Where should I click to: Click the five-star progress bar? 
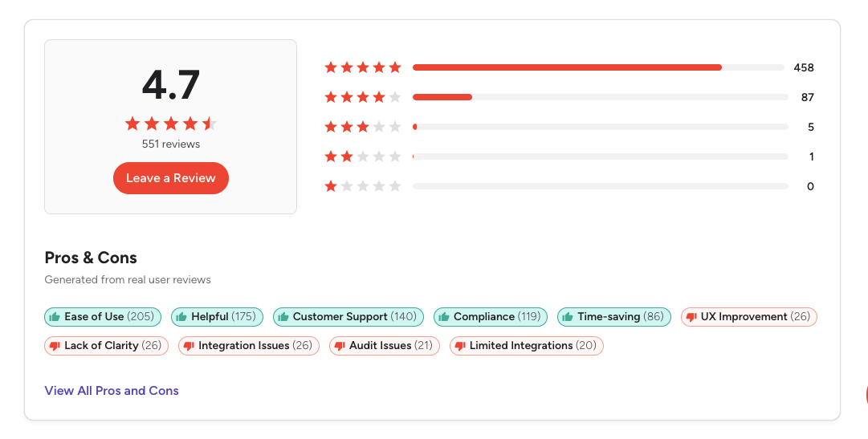(598, 67)
